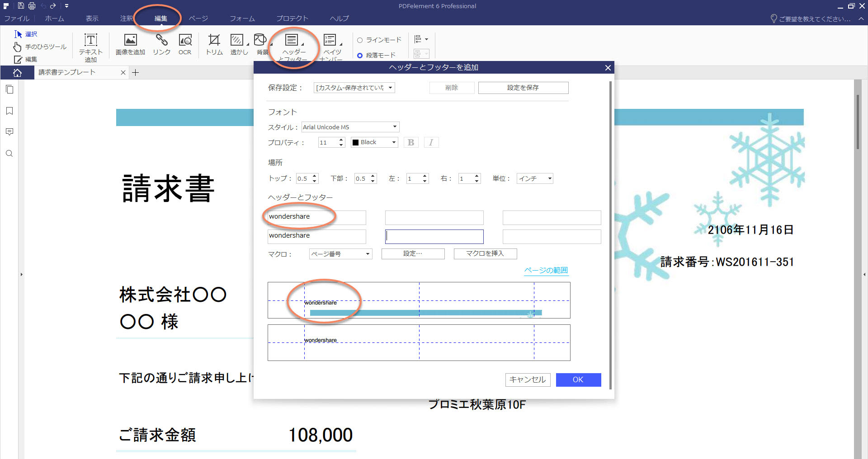Image resolution: width=868 pixels, height=459 pixels.
Task: Click the font size 11 stepper arrows
Action: pos(341,142)
